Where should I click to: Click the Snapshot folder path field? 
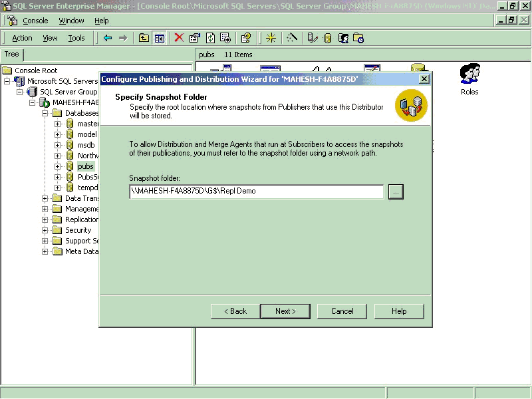[x=257, y=192]
